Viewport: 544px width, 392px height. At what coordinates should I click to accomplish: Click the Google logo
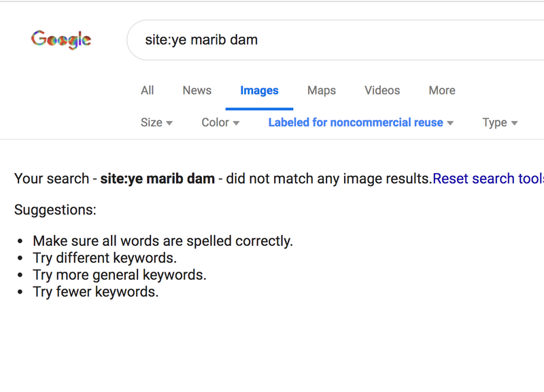click(x=61, y=39)
